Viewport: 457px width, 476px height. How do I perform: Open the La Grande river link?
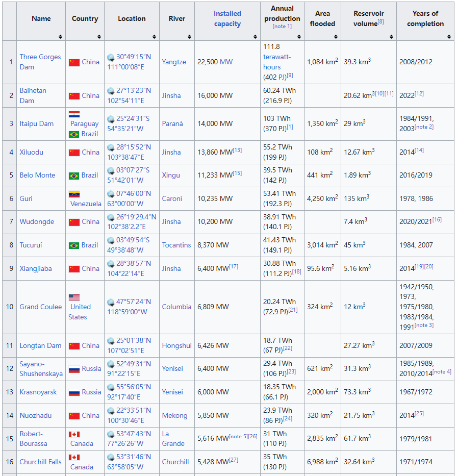[173, 439]
